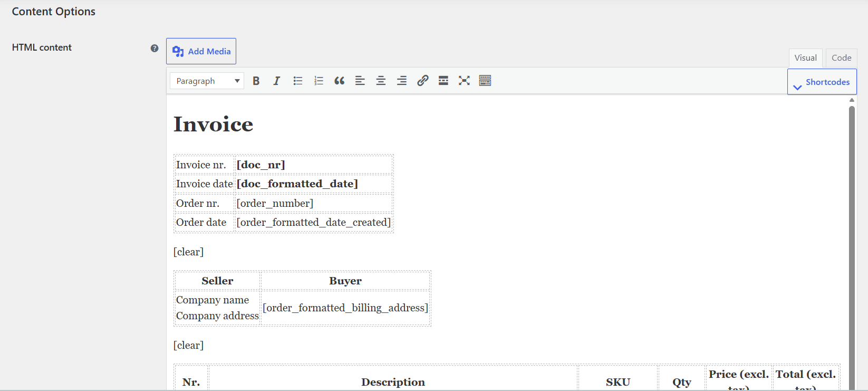
Task: Open the Paragraph format dropdown
Action: (207, 81)
